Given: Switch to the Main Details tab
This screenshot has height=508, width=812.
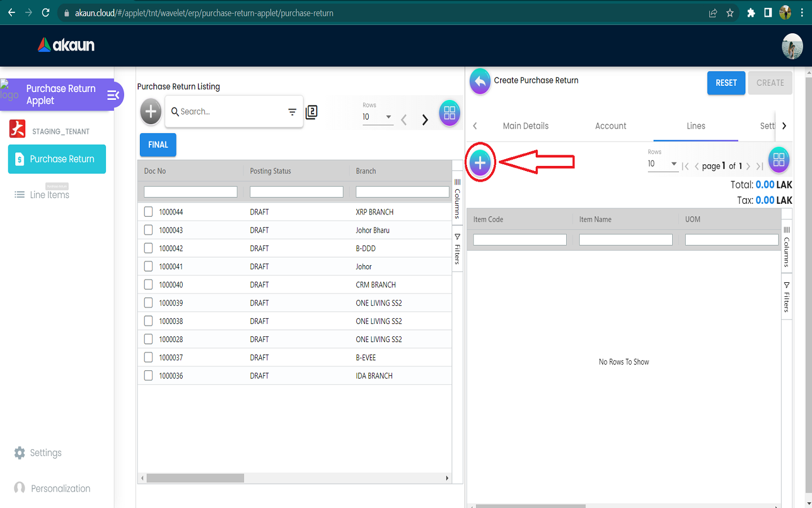Looking at the screenshot, I should pos(526,126).
